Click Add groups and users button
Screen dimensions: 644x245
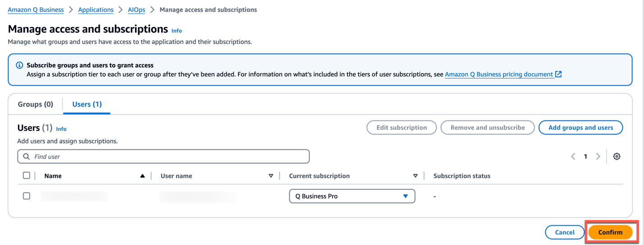(x=580, y=128)
